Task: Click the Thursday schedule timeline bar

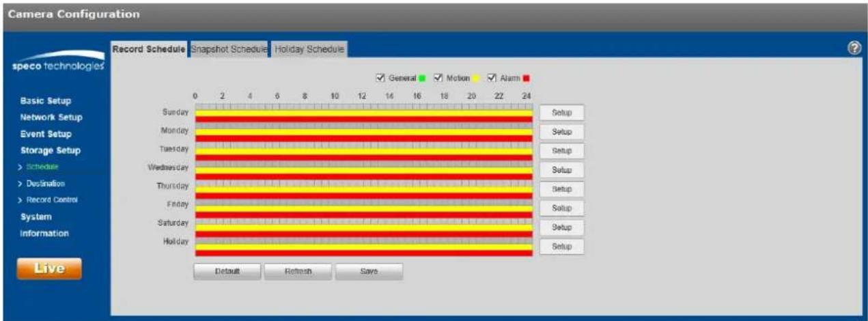Action: tap(364, 189)
